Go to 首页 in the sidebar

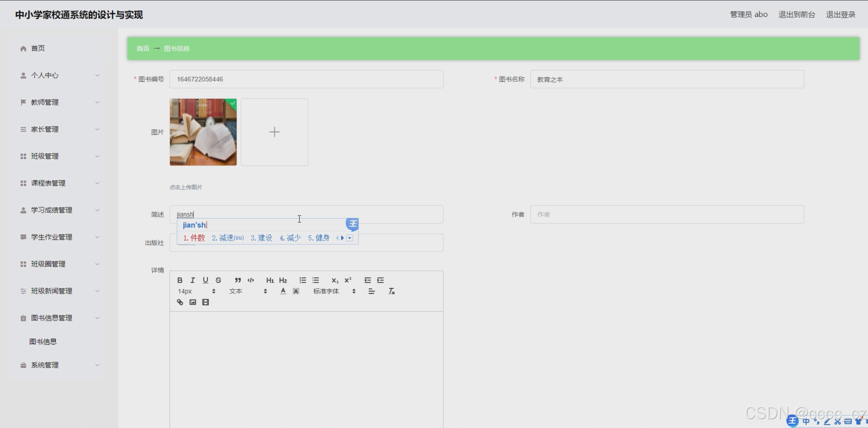(38, 48)
